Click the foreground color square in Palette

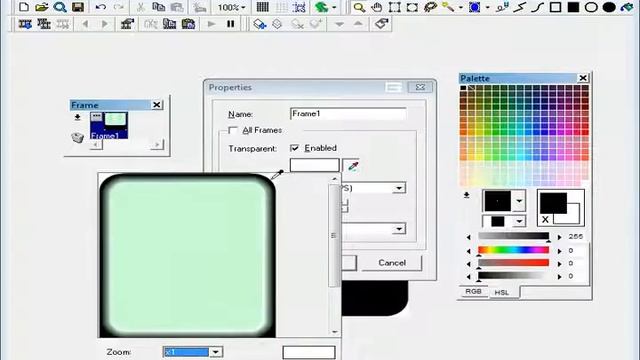(x=553, y=203)
